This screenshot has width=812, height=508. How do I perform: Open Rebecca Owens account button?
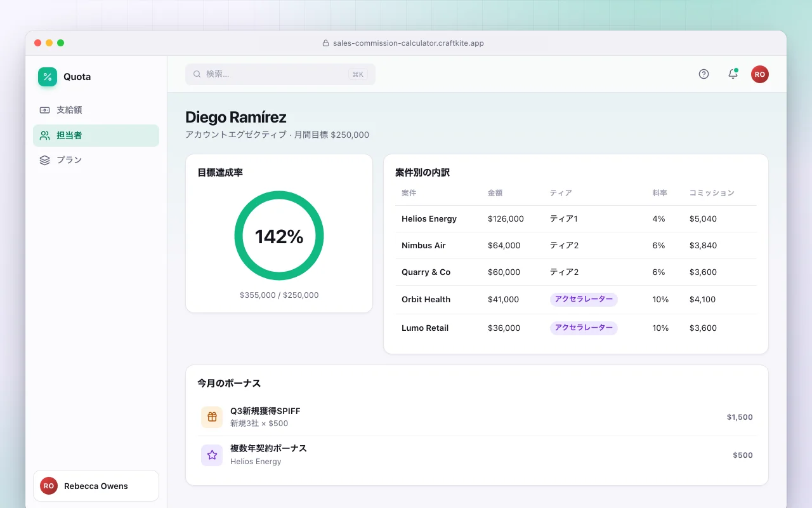point(96,486)
